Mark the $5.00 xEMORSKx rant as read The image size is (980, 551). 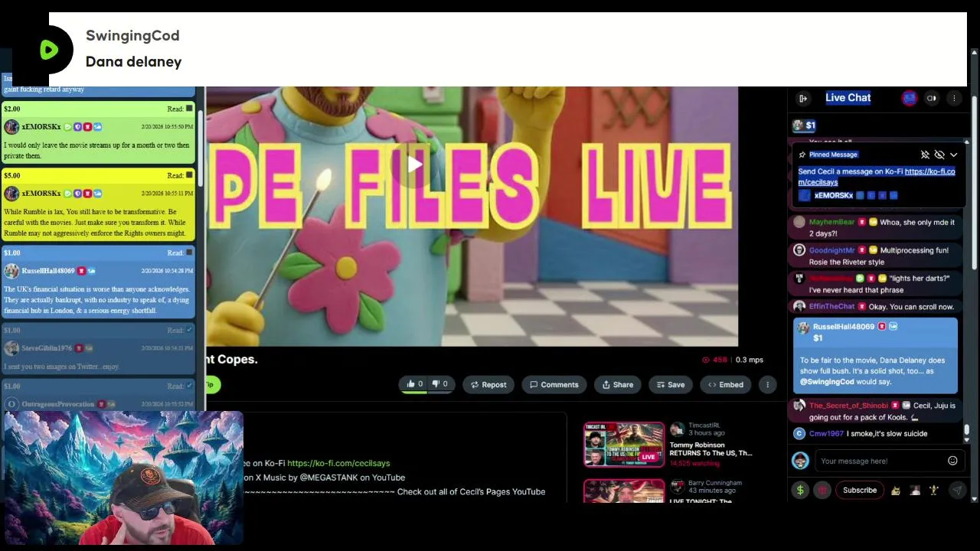pos(189,175)
